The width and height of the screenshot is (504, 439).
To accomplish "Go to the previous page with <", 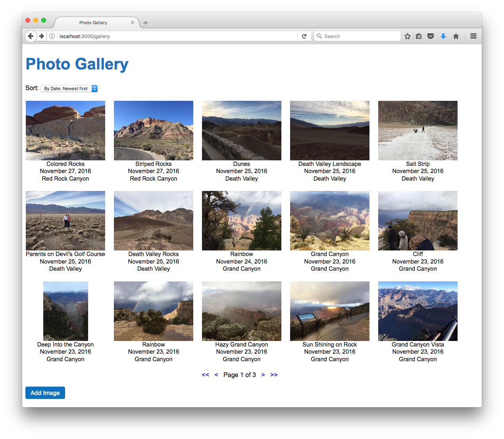I will (x=216, y=375).
